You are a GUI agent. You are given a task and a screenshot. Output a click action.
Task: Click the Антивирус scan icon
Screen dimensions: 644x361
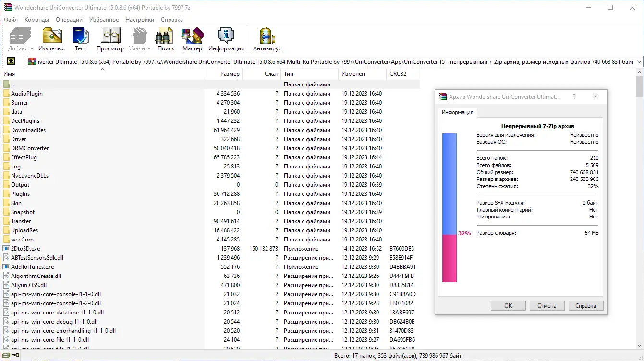(267, 36)
